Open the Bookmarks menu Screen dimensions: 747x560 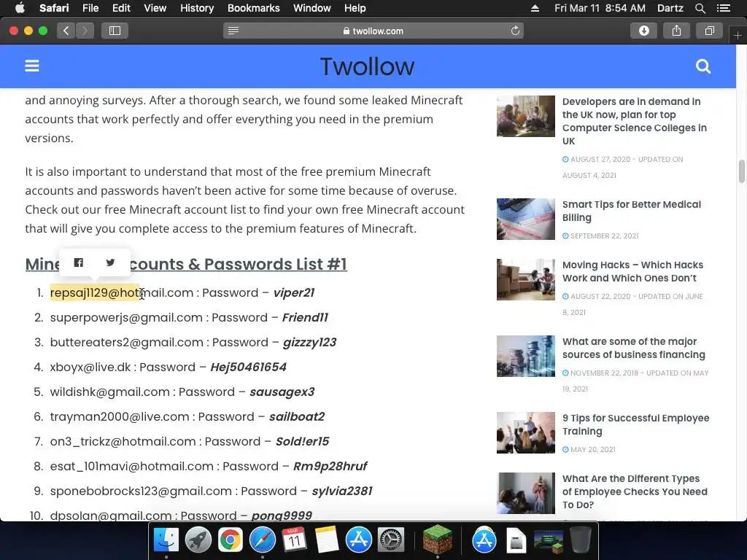click(x=253, y=8)
